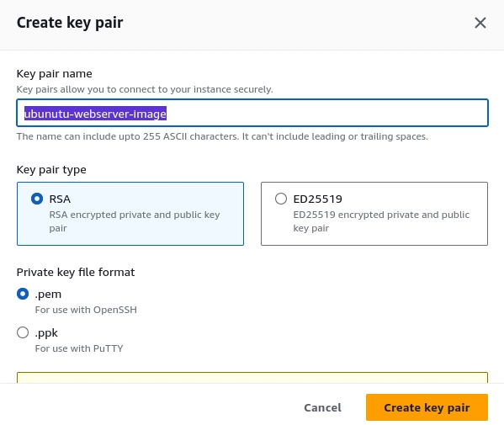Screen dimensions: 504x425
Task: Click the For use with PuTTY description
Action: pyautogui.click(x=79, y=348)
